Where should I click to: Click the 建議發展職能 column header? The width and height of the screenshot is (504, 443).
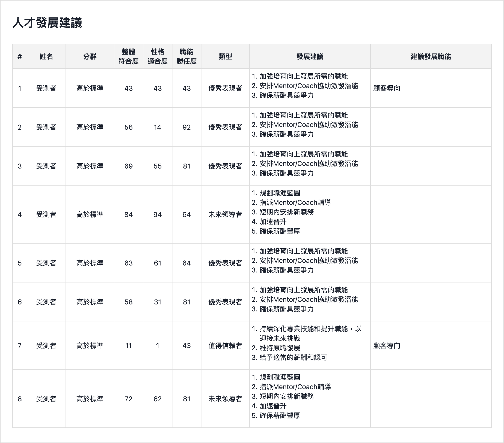(x=431, y=56)
